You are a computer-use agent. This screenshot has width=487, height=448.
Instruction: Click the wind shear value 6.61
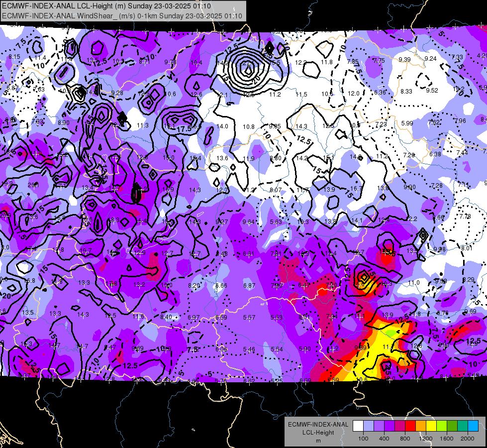248,254
